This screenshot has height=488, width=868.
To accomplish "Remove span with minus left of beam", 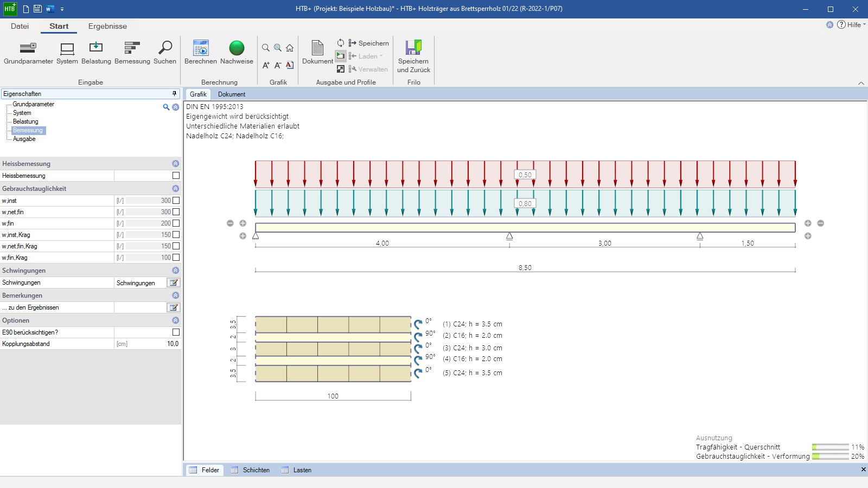I will (230, 223).
